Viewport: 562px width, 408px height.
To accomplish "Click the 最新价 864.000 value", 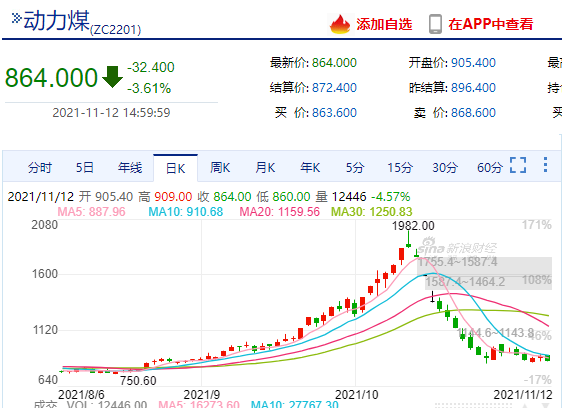I will click(x=334, y=63).
